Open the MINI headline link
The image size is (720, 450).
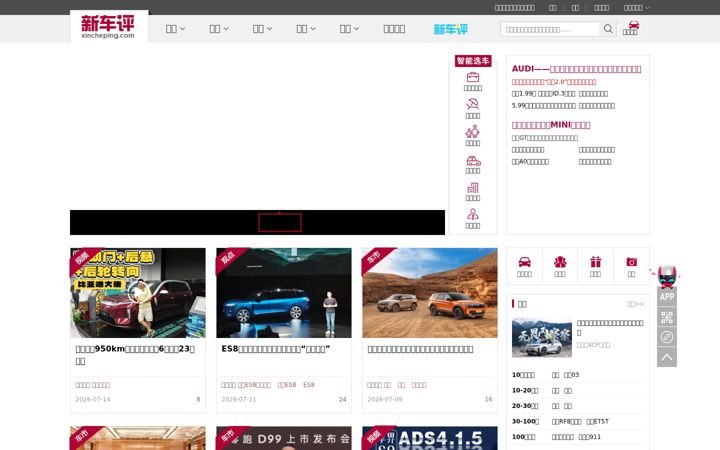point(551,125)
